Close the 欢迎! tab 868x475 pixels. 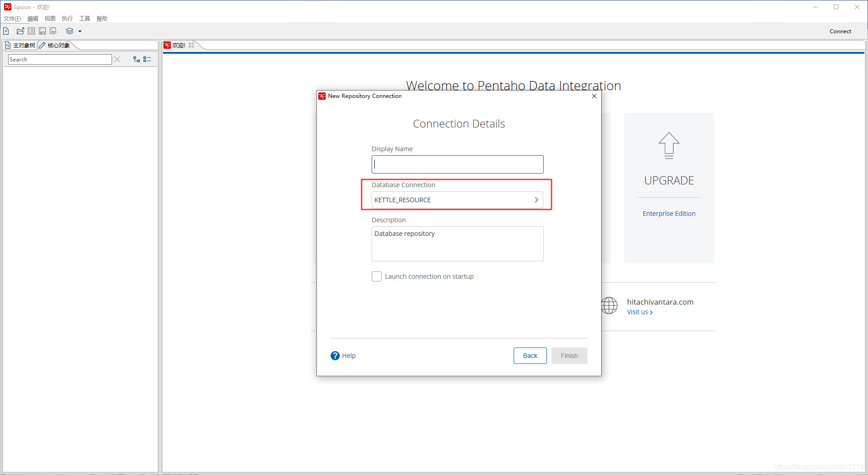(x=191, y=45)
